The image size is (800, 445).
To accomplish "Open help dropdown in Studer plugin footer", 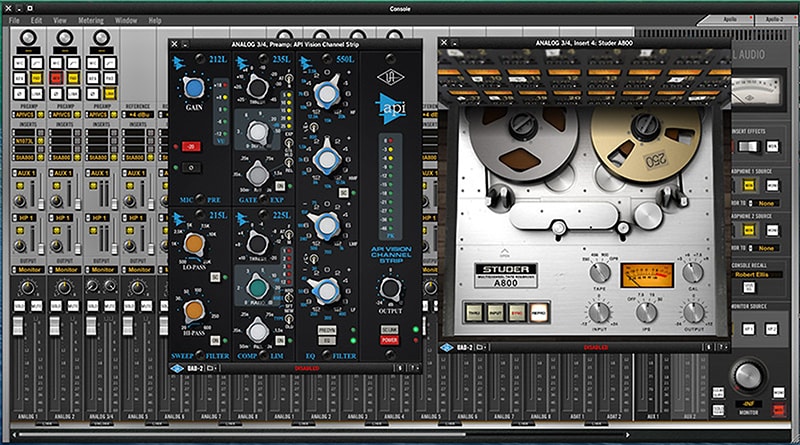I will point(722,347).
